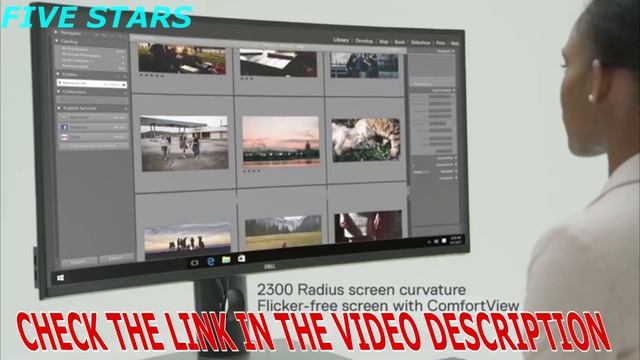Select the pink sunset photo thumbnail
The image size is (640, 360).
click(281, 141)
